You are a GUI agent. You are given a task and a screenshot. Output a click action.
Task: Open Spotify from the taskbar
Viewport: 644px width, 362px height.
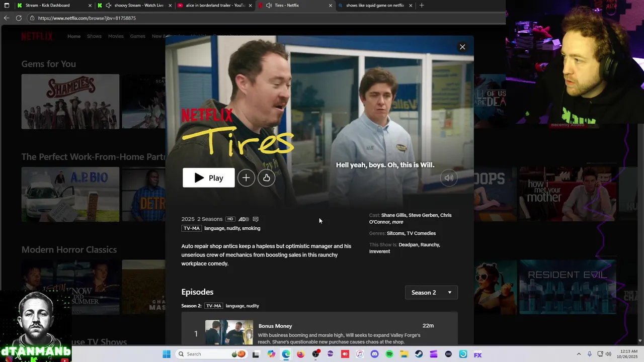(x=389, y=354)
